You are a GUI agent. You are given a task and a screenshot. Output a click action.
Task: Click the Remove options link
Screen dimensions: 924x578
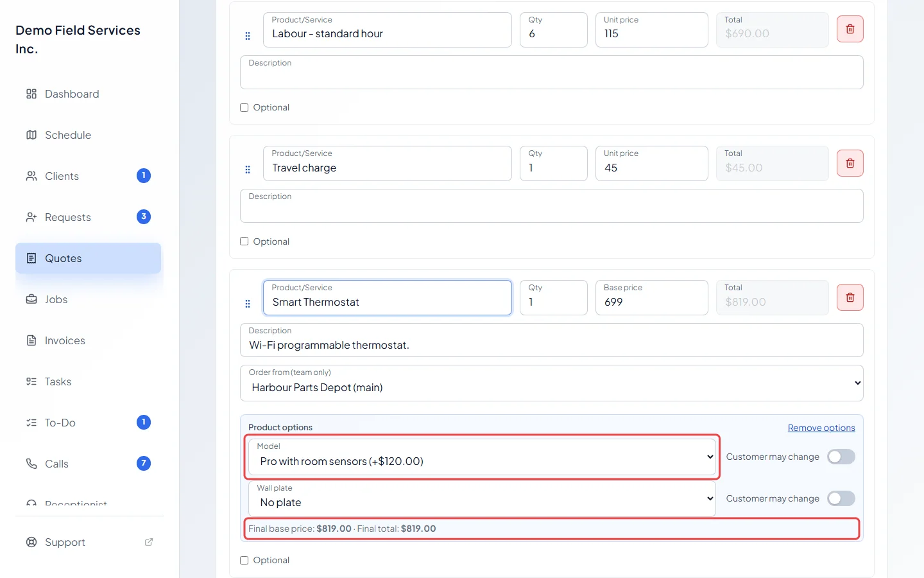821,428
